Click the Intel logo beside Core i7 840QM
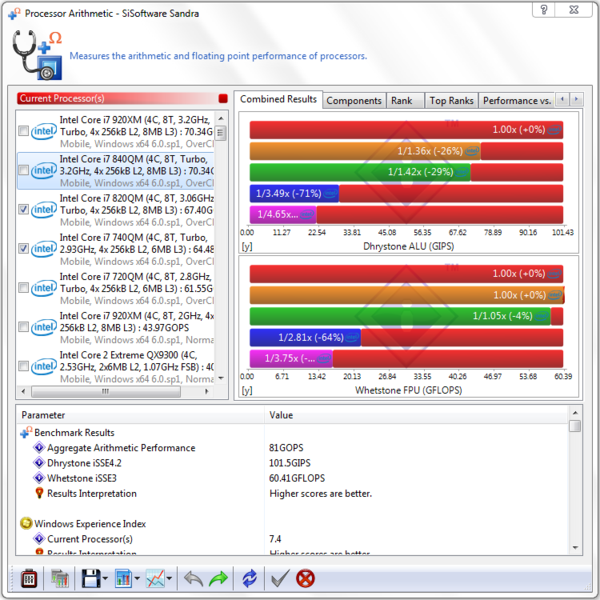This screenshot has width=600, height=600. [x=44, y=170]
